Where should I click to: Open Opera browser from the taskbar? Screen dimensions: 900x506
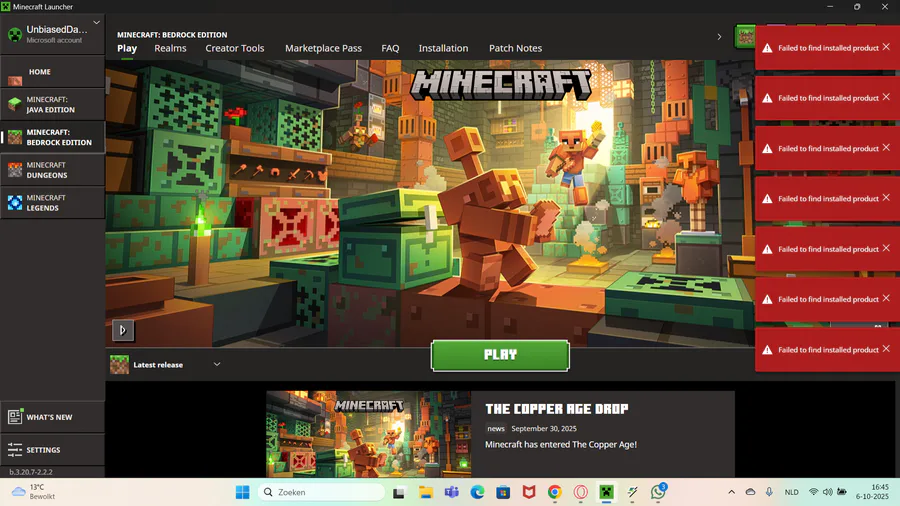(x=581, y=492)
